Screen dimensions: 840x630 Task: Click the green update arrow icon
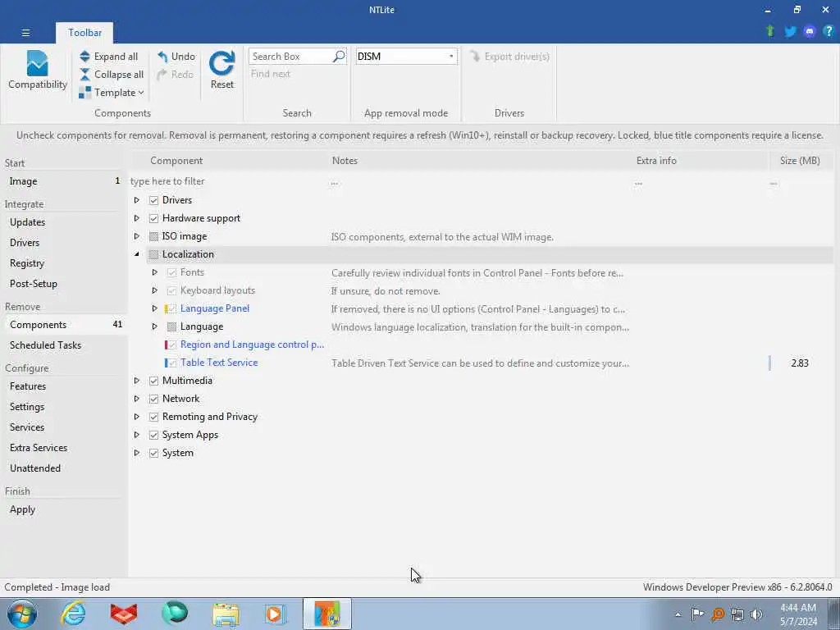tap(770, 31)
